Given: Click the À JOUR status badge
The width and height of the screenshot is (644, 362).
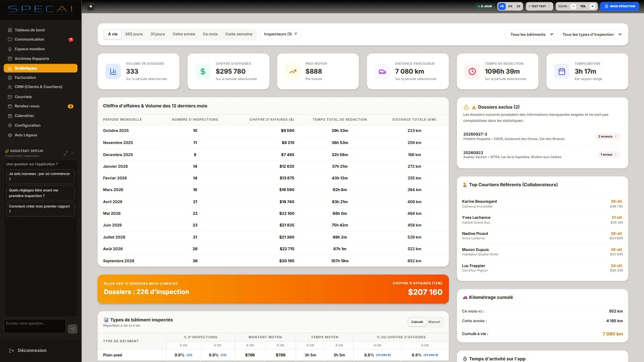Looking at the screenshot, I should coord(485,6).
